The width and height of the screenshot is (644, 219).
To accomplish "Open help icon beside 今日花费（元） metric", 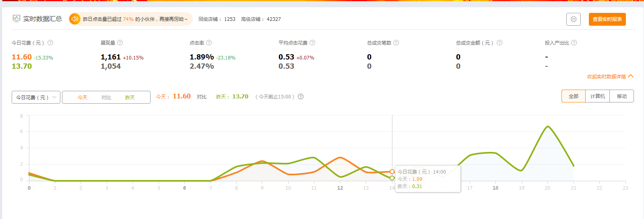I will pos(50,43).
